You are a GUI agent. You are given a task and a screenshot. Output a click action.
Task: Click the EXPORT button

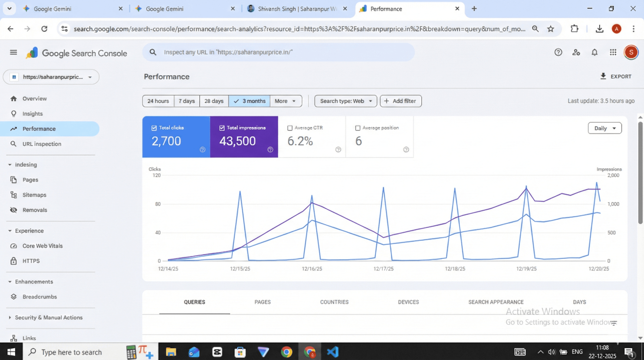pos(615,76)
